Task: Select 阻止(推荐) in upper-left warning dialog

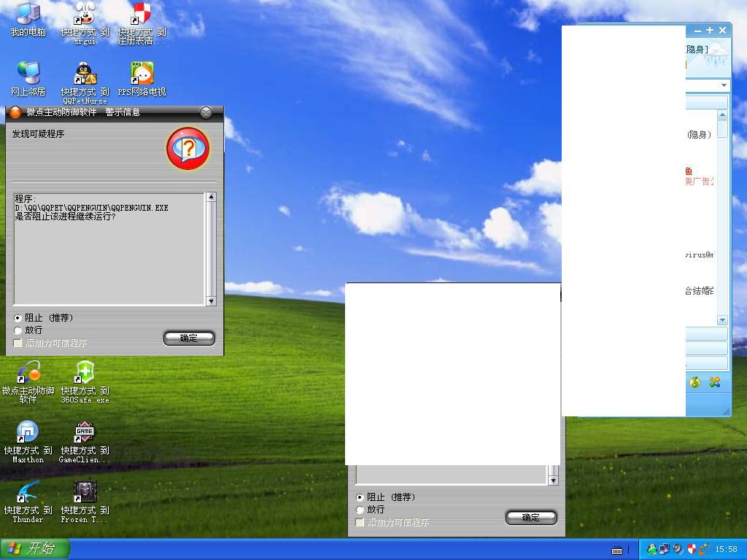Action: click(18, 318)
